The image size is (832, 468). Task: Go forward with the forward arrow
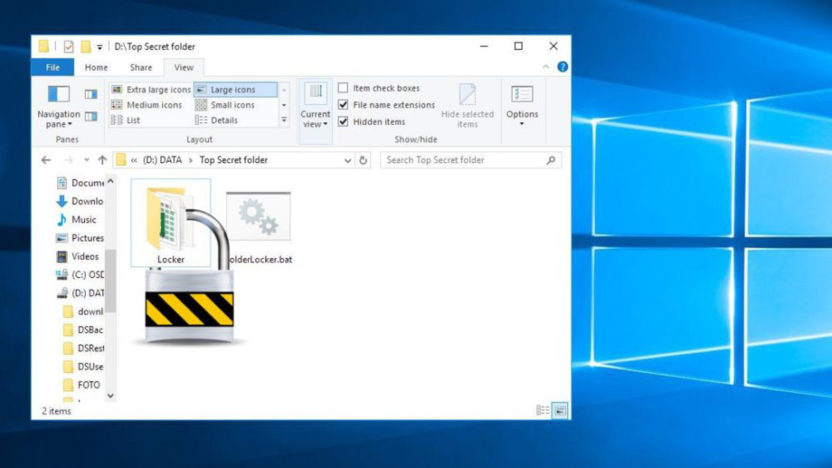68,160
